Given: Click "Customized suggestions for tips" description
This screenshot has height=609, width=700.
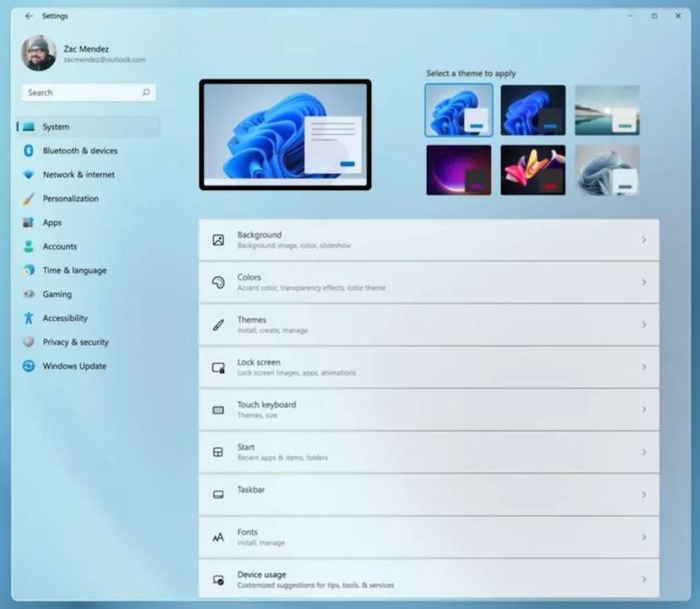Looking at the screenshot, I should click(315, 584).
